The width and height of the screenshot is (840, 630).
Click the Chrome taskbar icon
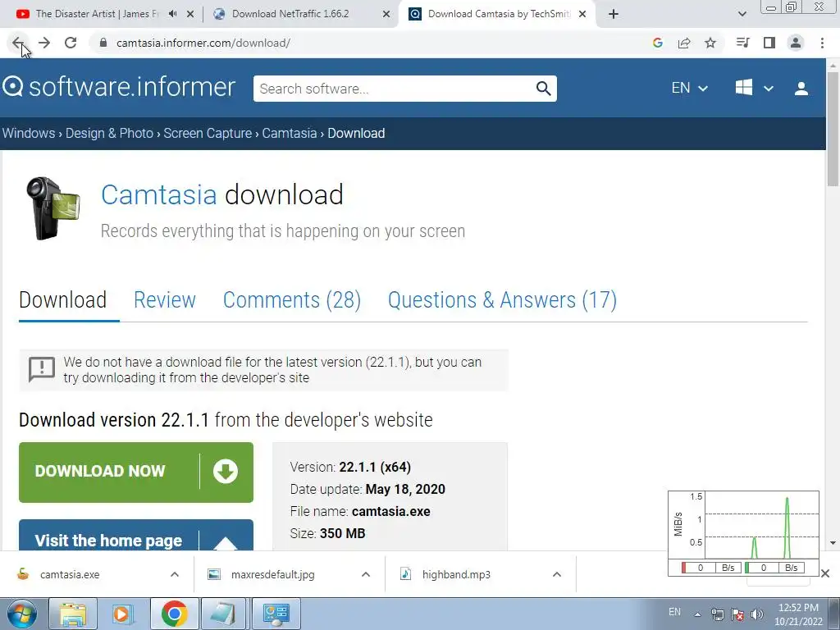tap(174, 614)
